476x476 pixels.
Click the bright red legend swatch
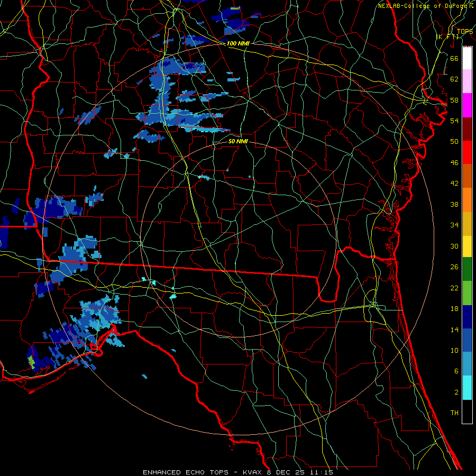point(467,152)
